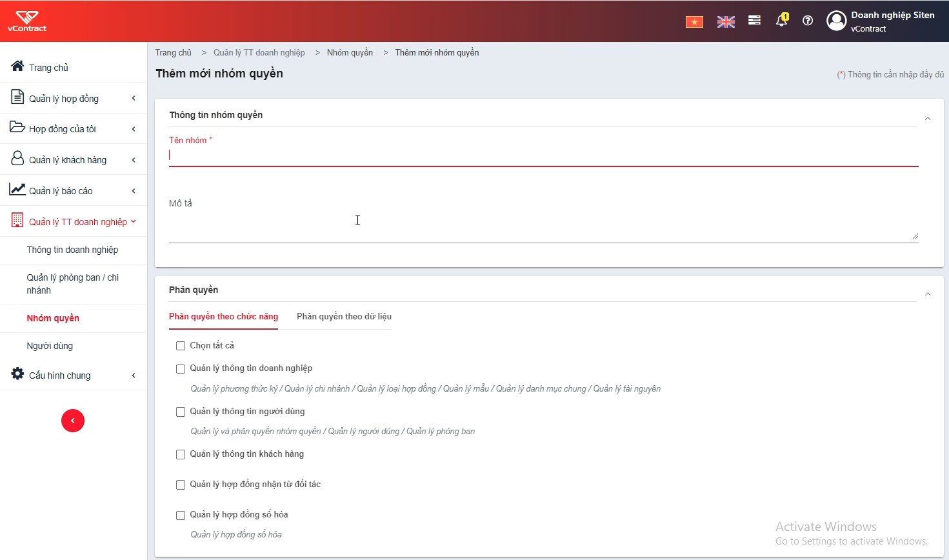Image resolution: width=949 pixels, height=560 pixels.
Task: Expand Cấu hình chung sidebar section
Action: point(74,375)
